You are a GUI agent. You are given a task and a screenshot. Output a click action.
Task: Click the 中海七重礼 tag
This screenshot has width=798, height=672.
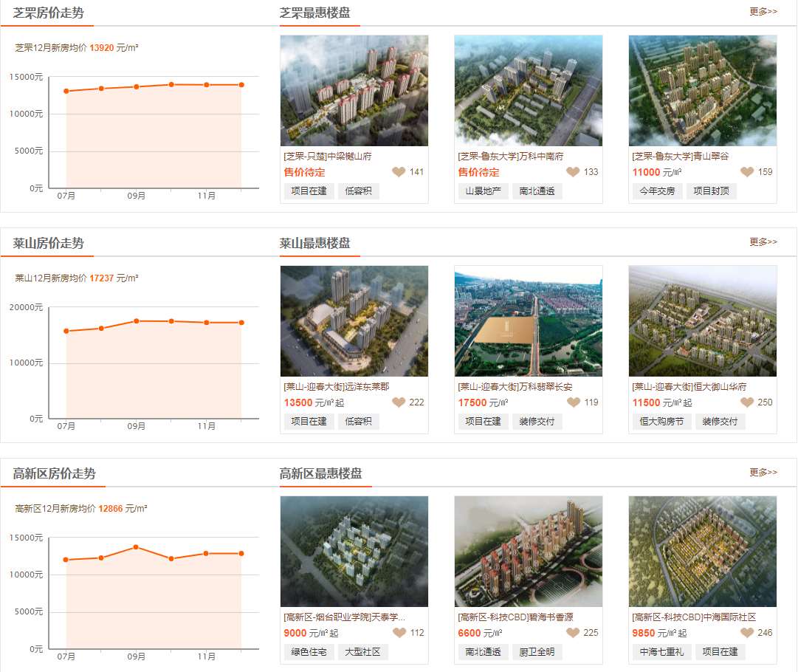pos(661,651)
